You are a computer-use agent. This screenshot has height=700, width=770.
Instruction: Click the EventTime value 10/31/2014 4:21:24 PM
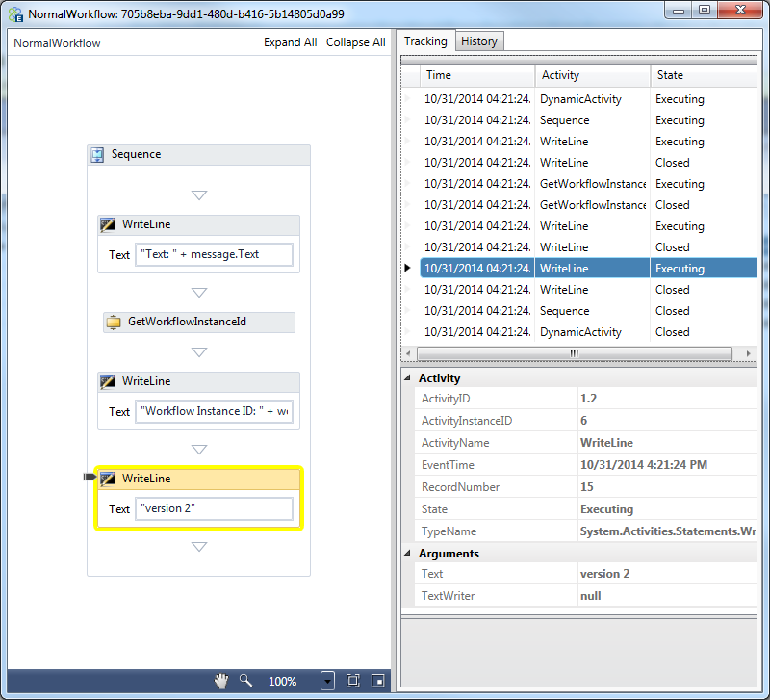644,465
